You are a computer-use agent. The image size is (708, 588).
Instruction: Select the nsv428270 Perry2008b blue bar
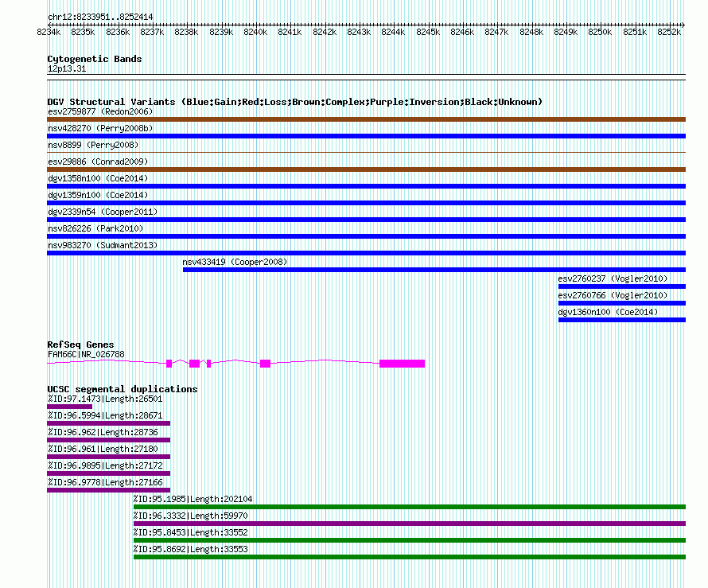click(x=366, y=136)
